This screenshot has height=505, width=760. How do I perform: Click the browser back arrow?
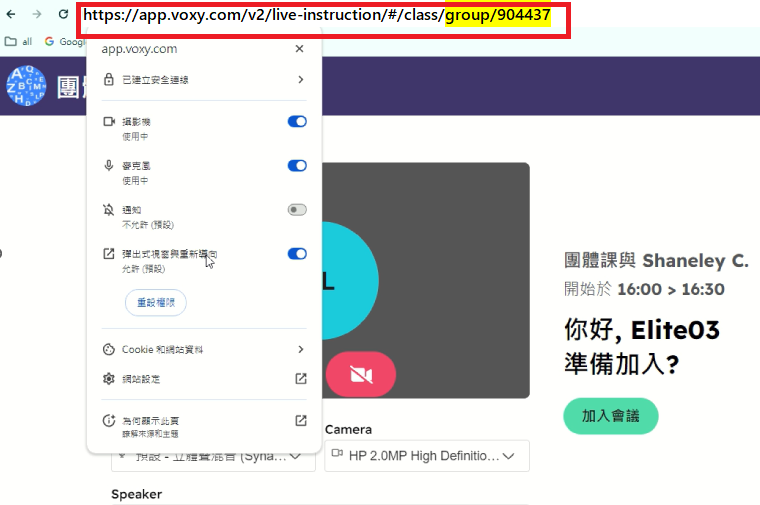[11, 14]
